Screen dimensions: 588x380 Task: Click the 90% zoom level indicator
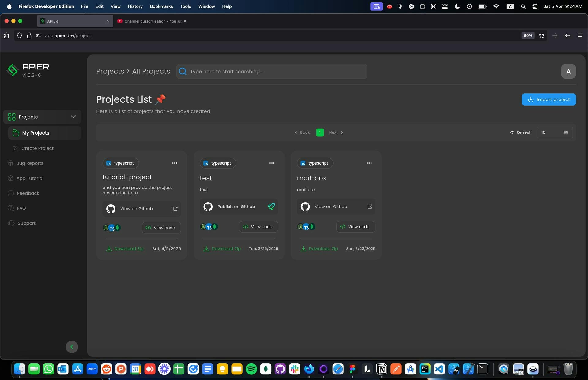(x=528, y=35)
